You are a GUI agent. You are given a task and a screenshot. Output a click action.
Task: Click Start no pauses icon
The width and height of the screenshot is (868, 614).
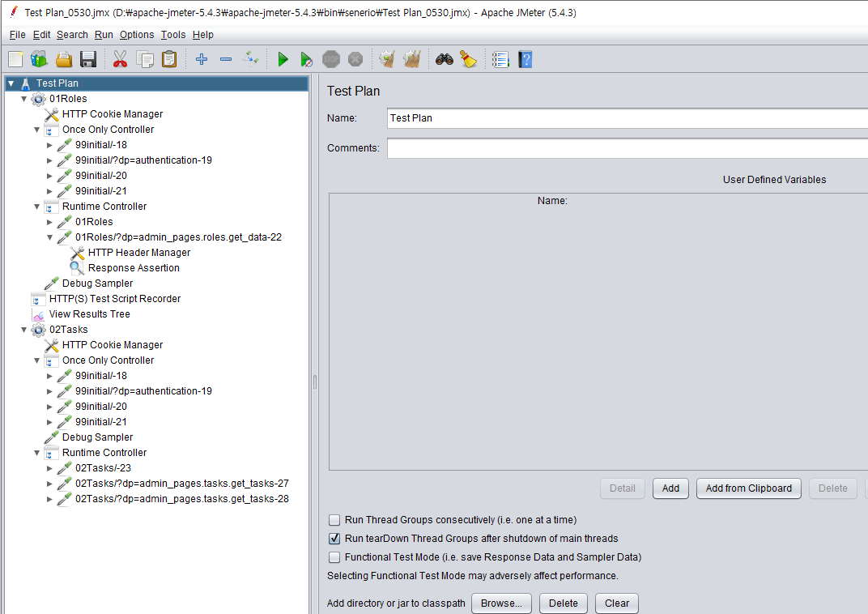(307, 59)
